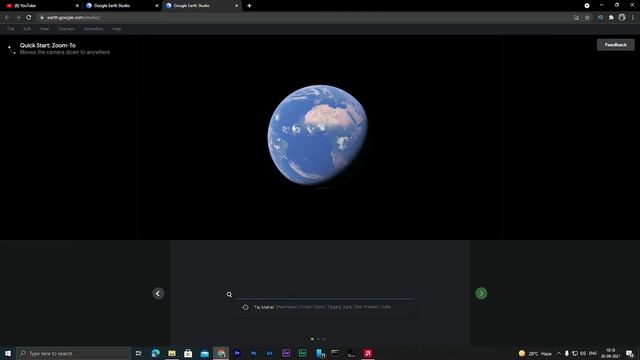Open the Windows Start menu
Viewport: 640px width, 360px height.
coord(8,353)
